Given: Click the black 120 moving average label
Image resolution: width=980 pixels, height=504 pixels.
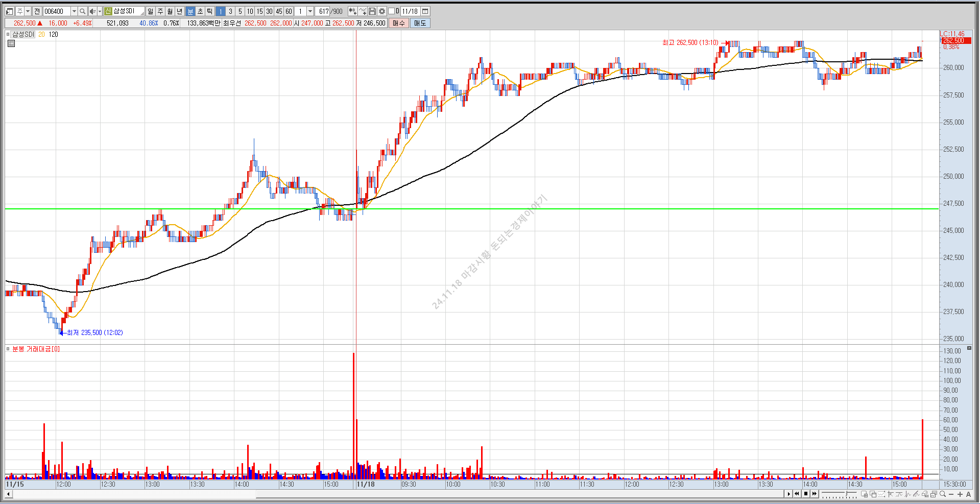Looking at the screenshot, I should coord(54,34).
